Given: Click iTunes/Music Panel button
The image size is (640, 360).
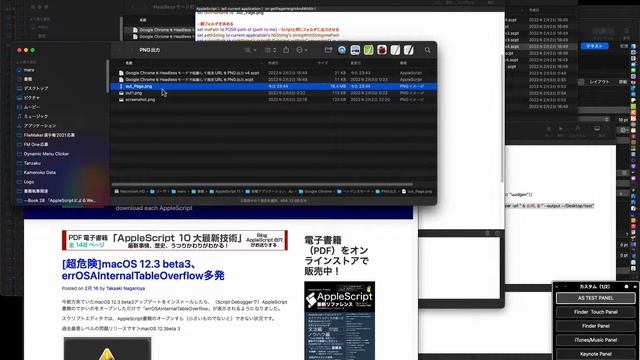Looking at the screenshot, I should tap(596, 340).
